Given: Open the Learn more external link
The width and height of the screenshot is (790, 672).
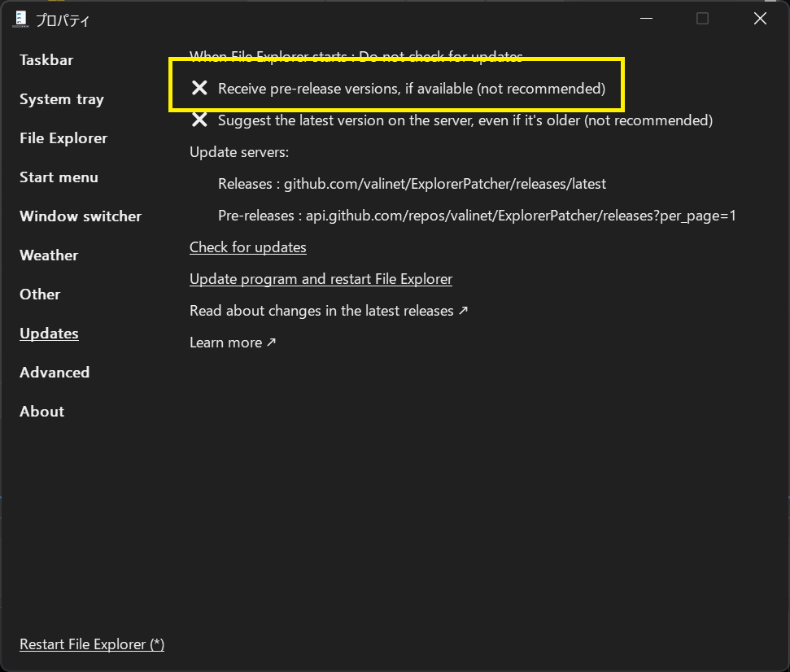Looking at the screenshot, I should [233, 342].
